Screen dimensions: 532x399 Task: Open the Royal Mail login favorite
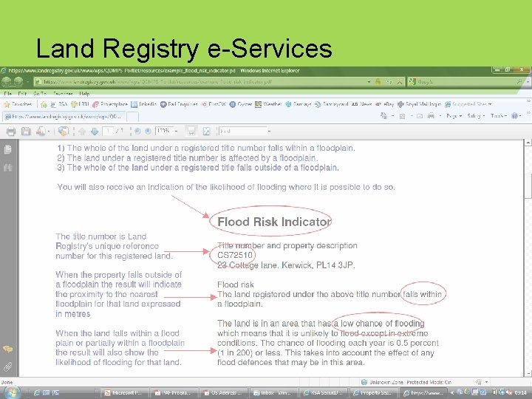click(x=419, y=104)
